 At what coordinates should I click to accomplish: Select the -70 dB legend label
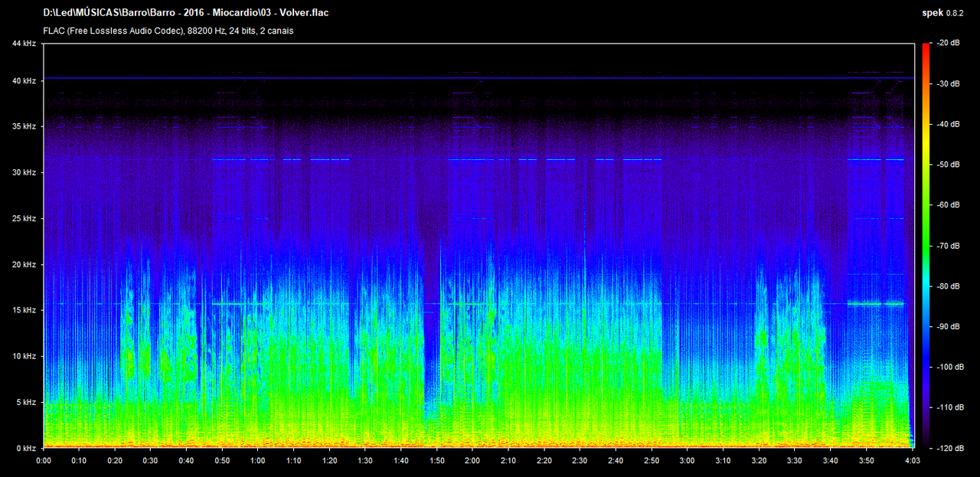[x=949, y=245]
